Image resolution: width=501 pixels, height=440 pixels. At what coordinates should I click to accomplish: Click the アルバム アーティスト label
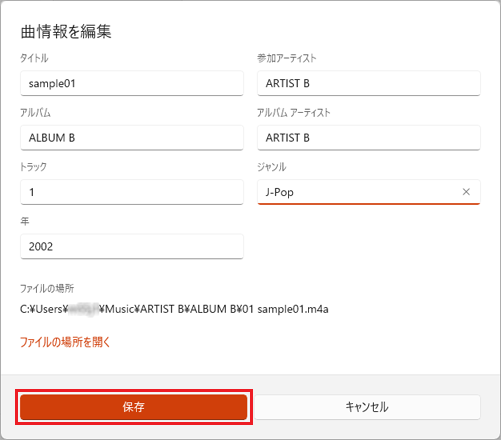click(x=293, y=113)
